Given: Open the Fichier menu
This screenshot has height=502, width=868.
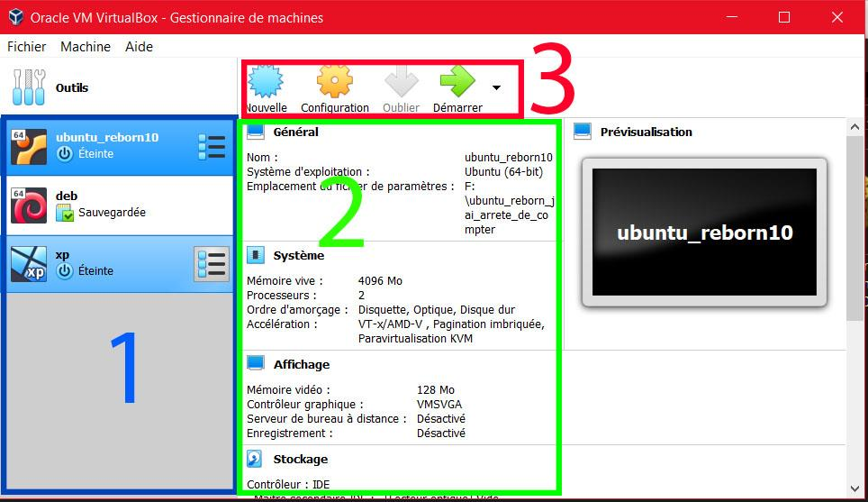Looking at the screenshot, I should [27, 47].
